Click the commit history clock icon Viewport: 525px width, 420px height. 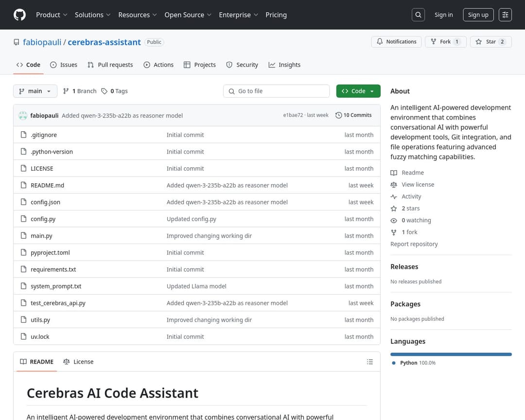[x=338, y=115]
